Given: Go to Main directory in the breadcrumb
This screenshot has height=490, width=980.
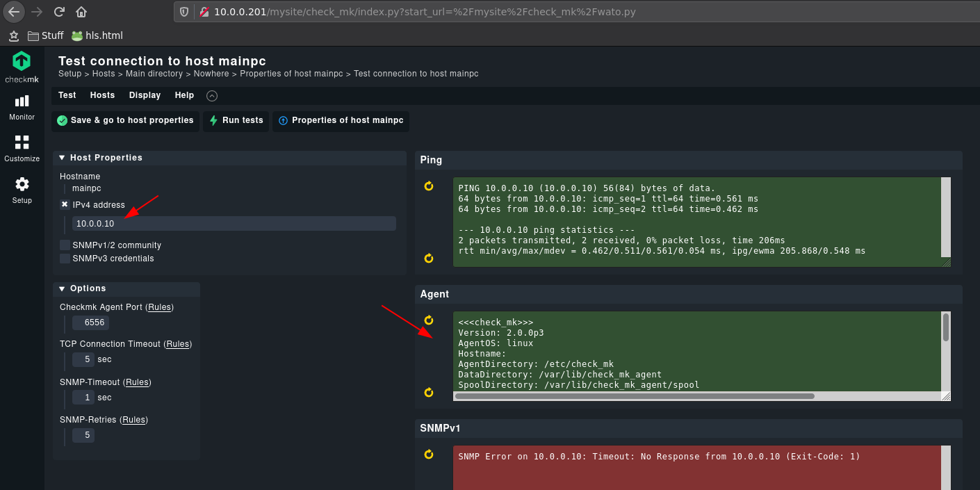Looking at the screenshot, I should point(154,74).
